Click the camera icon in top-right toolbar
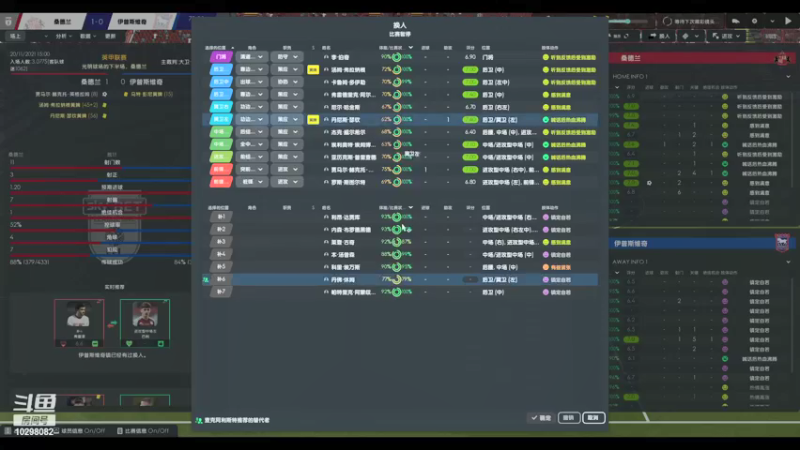This screenshot has width=800, height=450. tap(735, 21)
